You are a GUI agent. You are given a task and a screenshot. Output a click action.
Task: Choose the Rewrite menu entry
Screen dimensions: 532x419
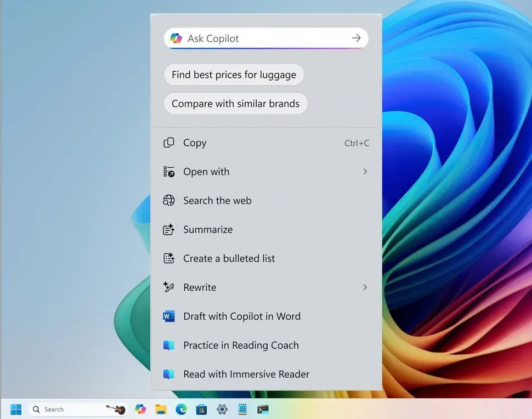click(267, 287)
